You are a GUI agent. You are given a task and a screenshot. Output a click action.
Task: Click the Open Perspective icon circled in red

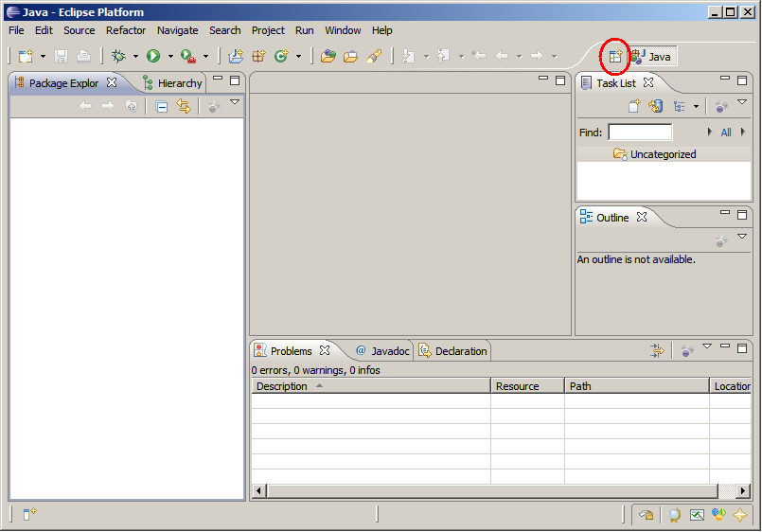tap(615, 57)
